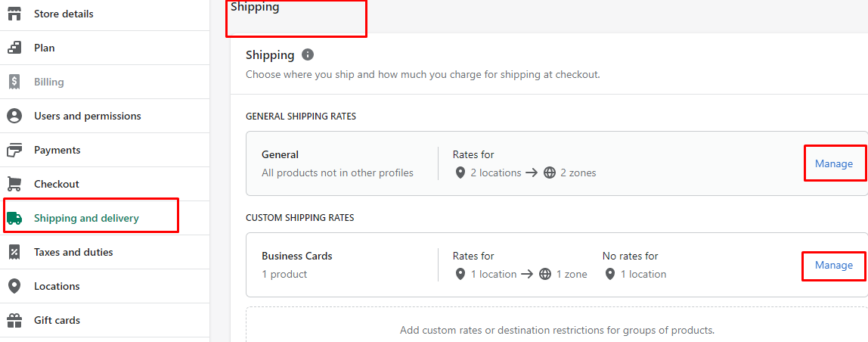868x342 pixels.
Task: Select Shipping and delivery in sidebar
Action: pos(86,219)
